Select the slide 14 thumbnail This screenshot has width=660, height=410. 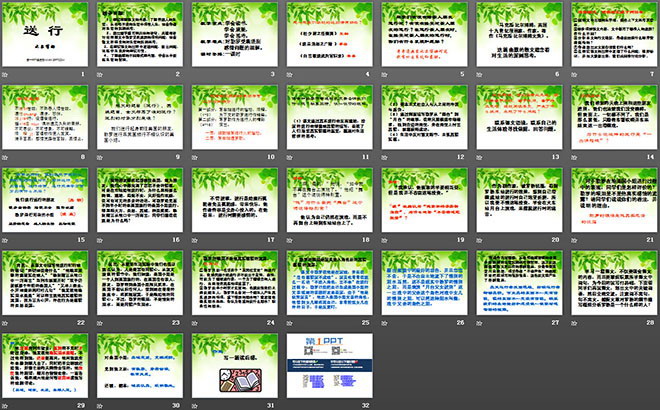coord(615,117)
